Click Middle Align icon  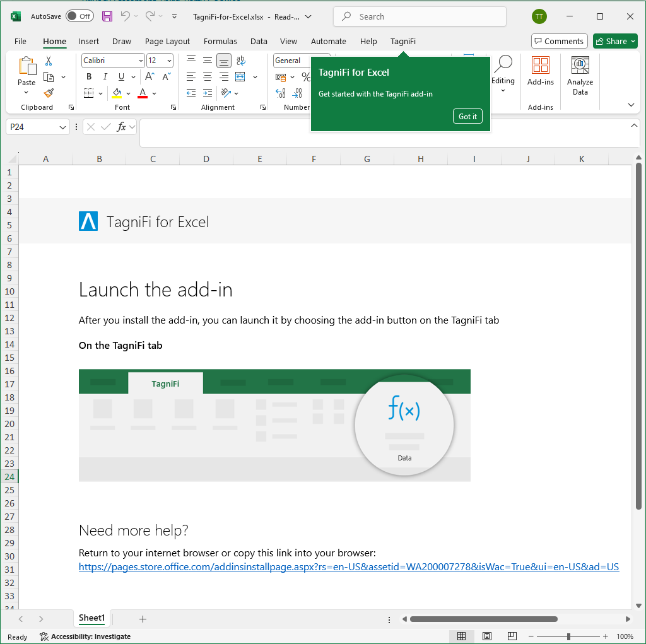click(x=208, y=61)
